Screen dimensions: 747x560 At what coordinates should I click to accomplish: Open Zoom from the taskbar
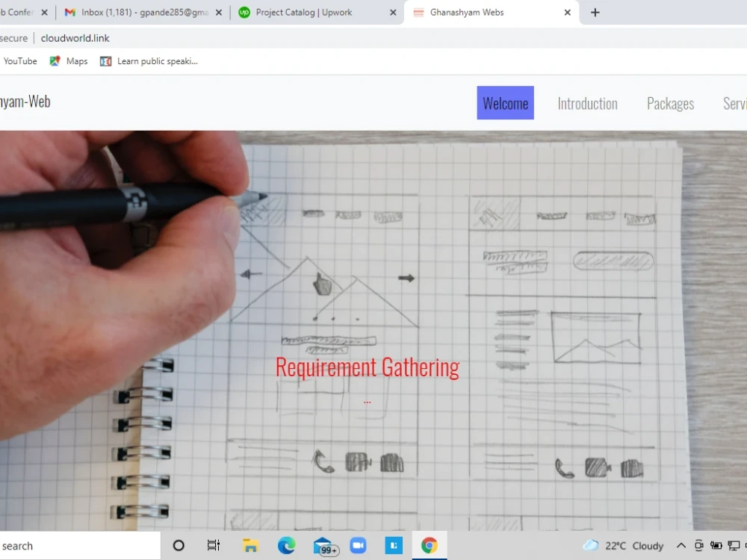358,546
